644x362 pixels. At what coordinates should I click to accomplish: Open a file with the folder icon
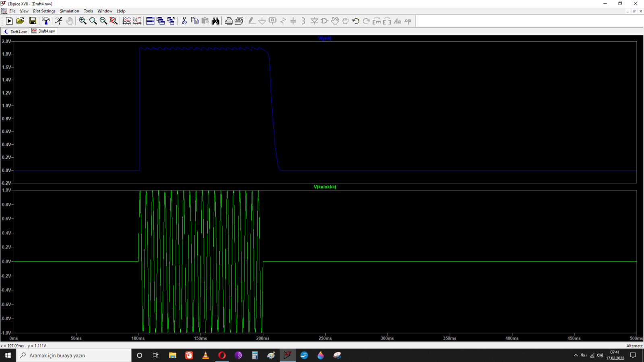(20, 21)
